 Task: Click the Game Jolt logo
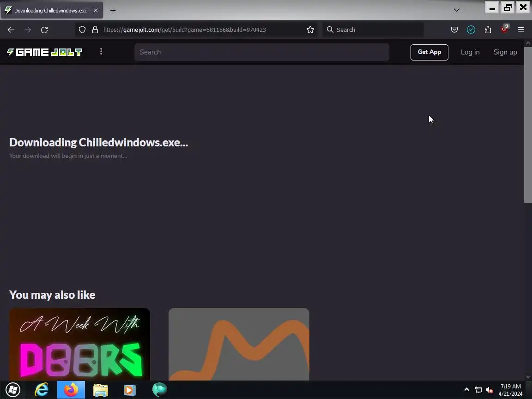[x=44, y=52]
